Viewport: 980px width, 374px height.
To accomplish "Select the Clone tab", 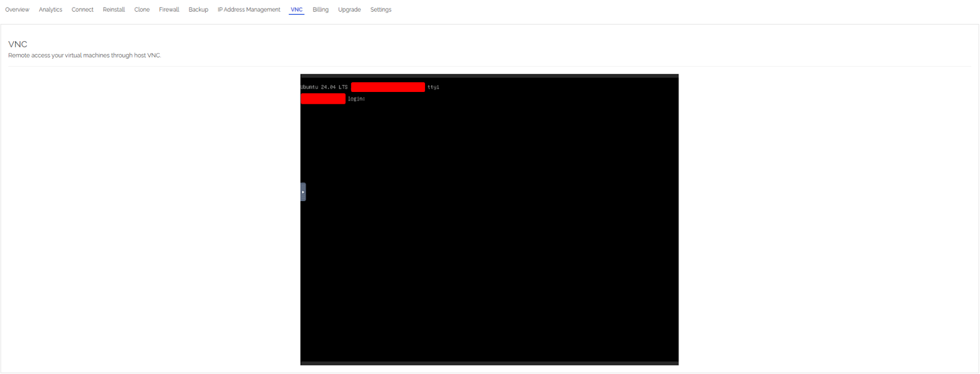I will (x=142, y=10).
